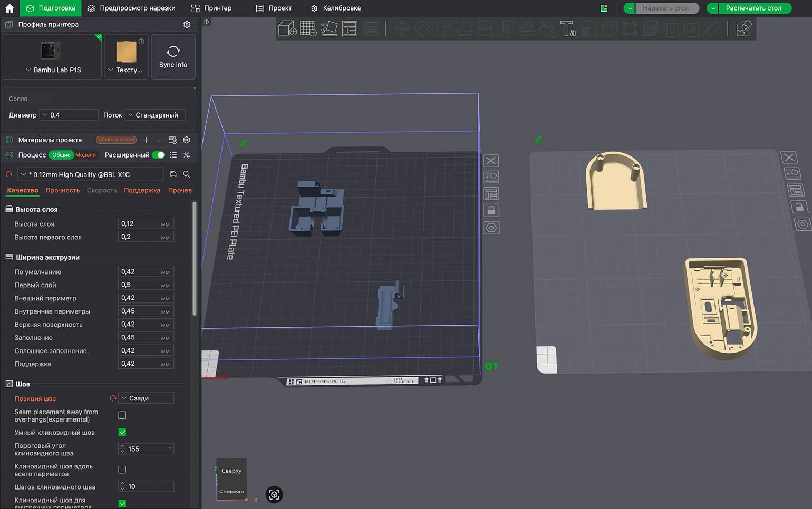Viewport: 812px width, 509px height.
Task: Select the Text shape tool
Action: (567, 28)
